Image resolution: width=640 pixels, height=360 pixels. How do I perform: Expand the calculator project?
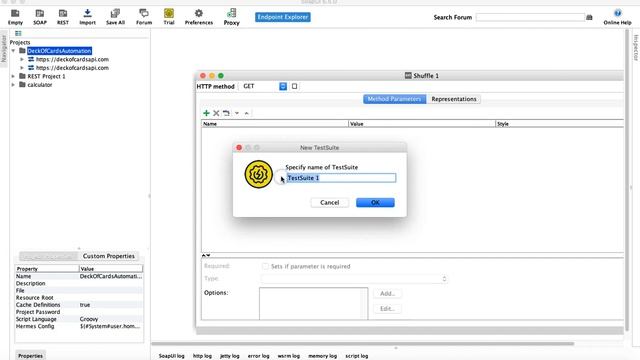click(x=13, y=85)
